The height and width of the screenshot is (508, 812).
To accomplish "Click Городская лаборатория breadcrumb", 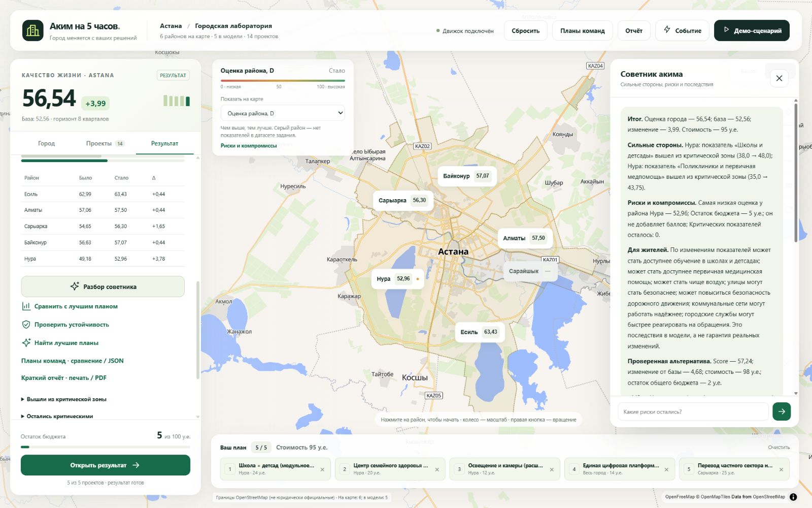I will (233, 26).
